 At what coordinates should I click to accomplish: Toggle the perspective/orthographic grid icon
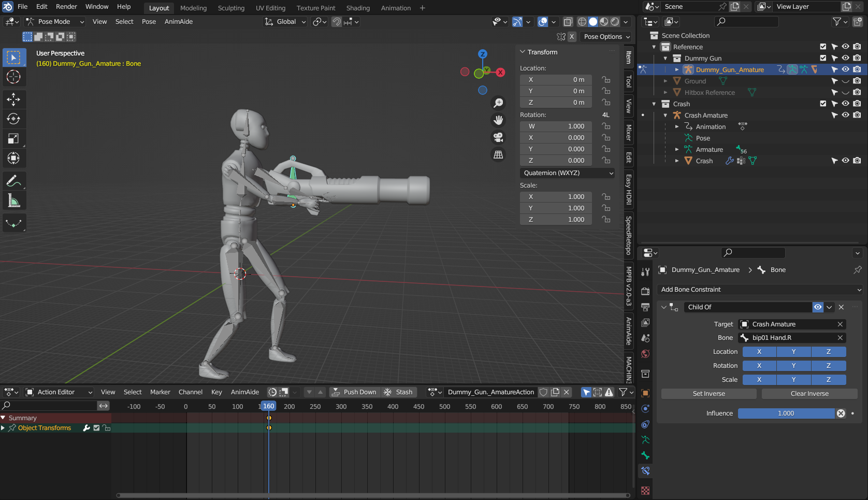pyautogui.click(x=498, y=154)
